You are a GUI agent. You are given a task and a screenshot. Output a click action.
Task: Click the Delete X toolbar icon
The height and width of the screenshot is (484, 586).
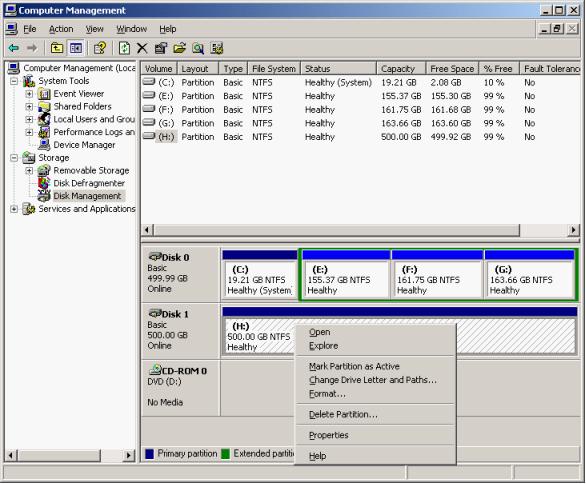142,48
